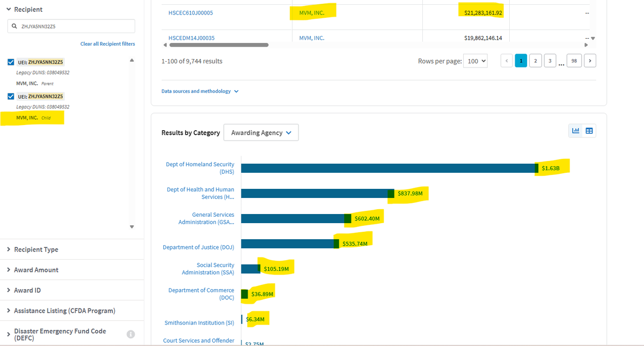
Task: Uncheck the MVM, INC. Parent UEI checkbox
Action: point(12,62)
